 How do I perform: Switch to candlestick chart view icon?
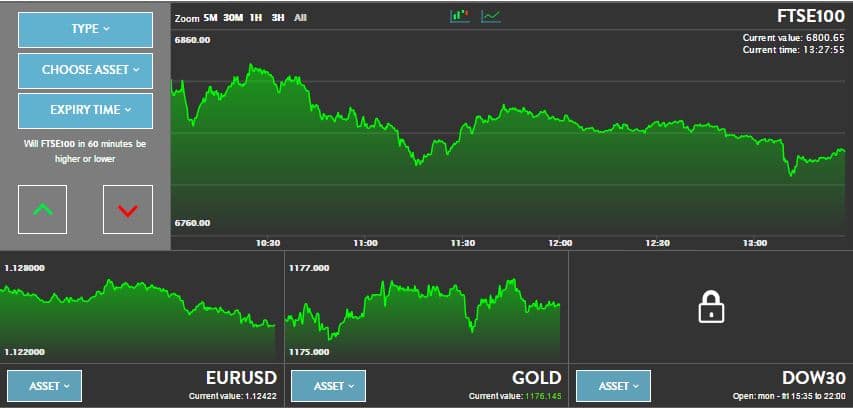[460, 16]
